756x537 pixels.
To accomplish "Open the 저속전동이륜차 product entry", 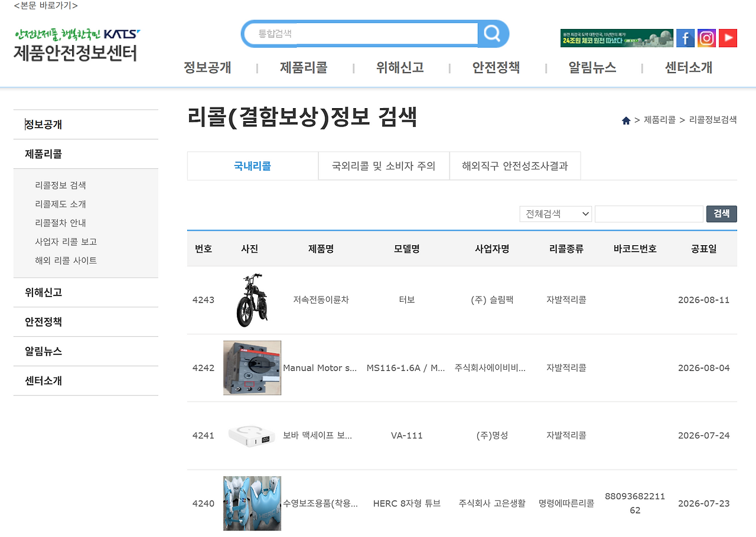I will click(321, 300).
